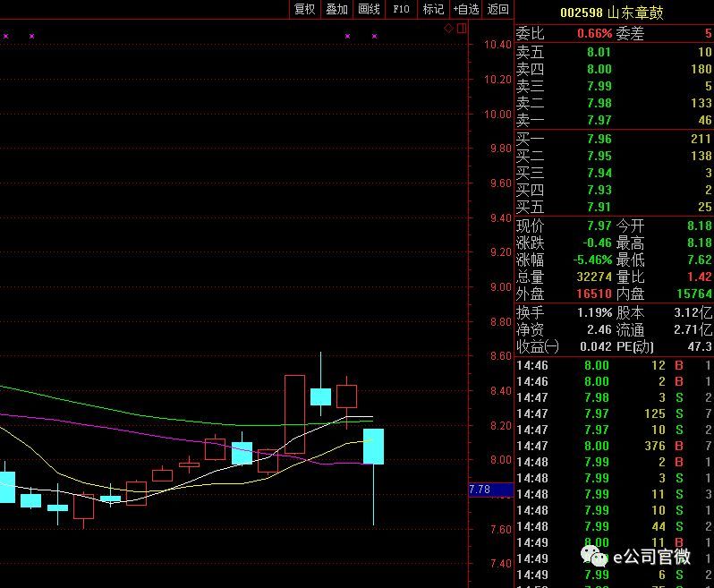Viewport: 714px width, 588px height.
Task: Open F10 company info
Action: coord(401,9)
